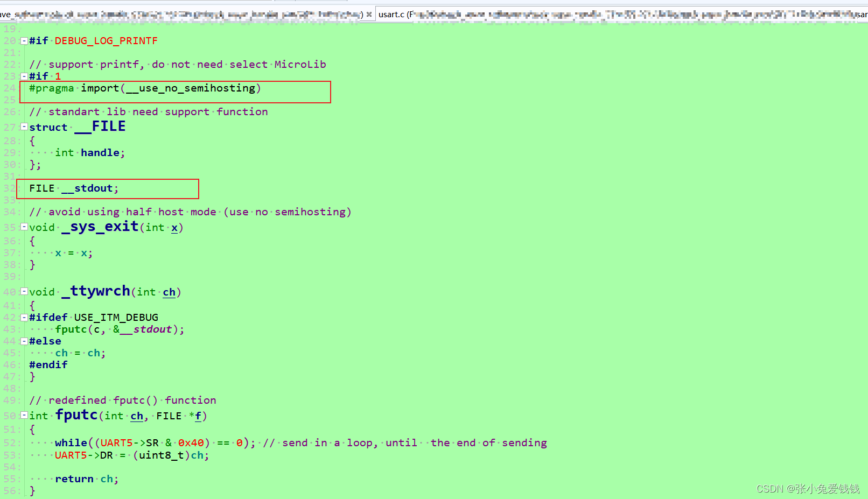Click the 'int handle;' member line
868x499 pixels.
tap(90, 153)
